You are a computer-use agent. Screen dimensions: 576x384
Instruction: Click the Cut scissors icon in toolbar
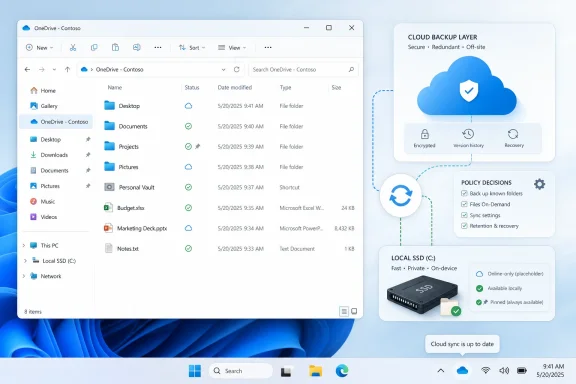click(73, 47)
